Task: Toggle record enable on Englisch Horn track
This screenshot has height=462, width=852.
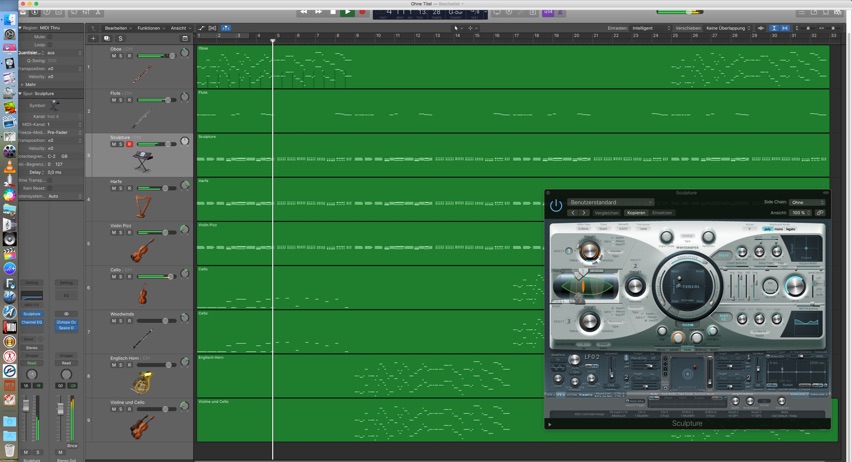Action: (x=129, y=365)
